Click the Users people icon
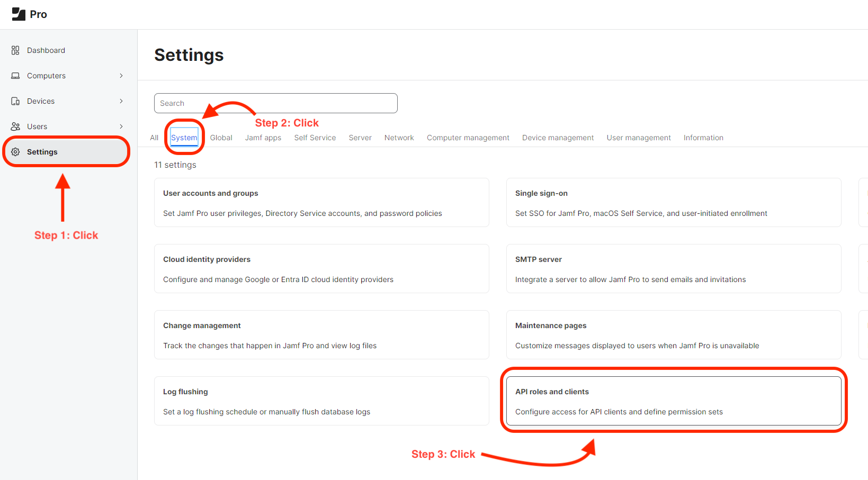Screen dimensions: 868x480 [15, 126]
